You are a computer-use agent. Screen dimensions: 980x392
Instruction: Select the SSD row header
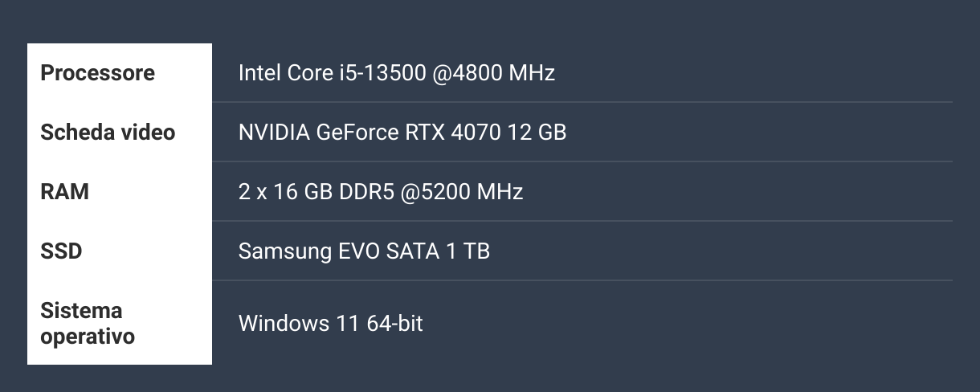click(120, 251)
